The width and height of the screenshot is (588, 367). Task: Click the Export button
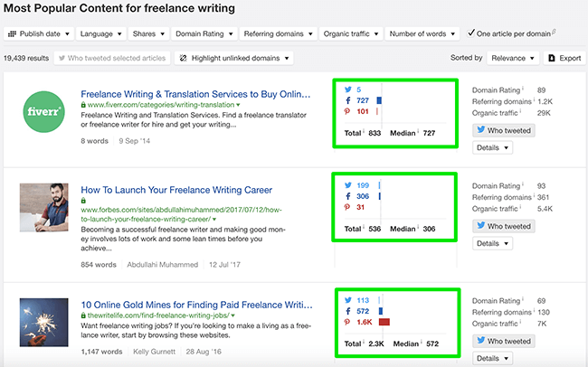coord(564,58)
